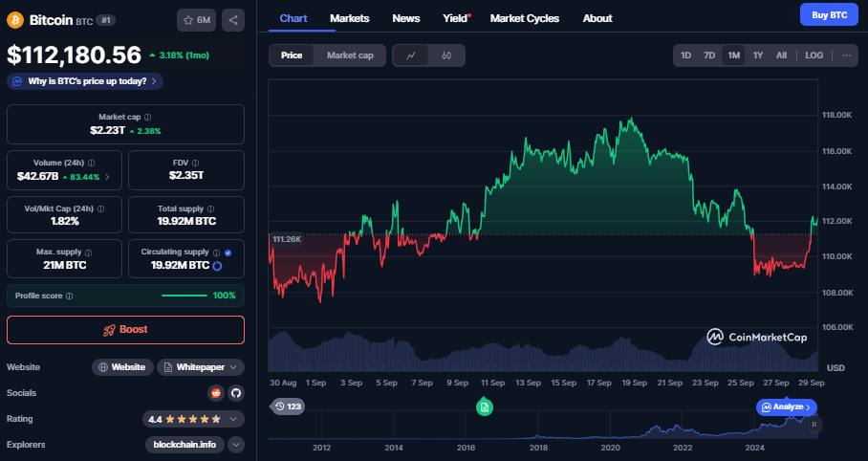Set chart range to 1D
The height and width of the screenshot is (461, 868).
685,55
